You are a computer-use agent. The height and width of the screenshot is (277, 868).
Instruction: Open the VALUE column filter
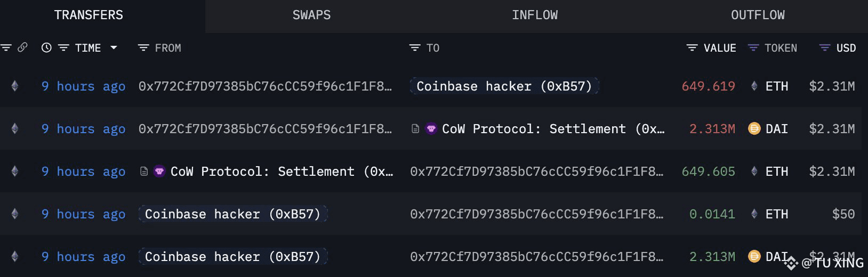[x=692, y=48]
